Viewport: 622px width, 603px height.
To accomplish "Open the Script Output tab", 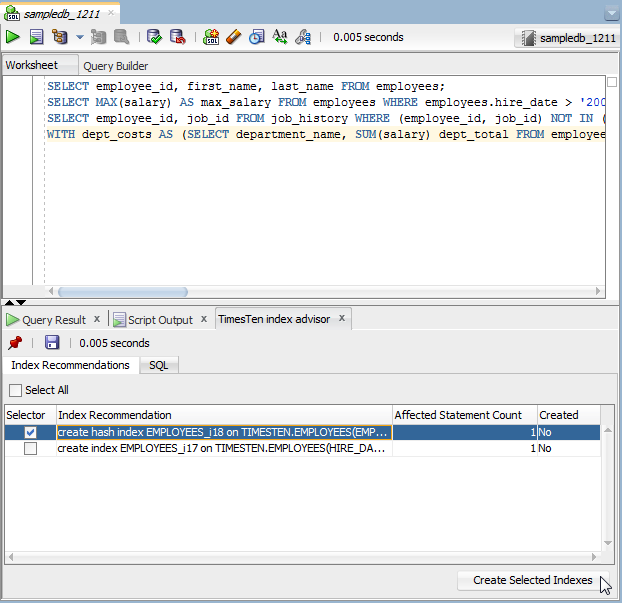I will coord(153,320).
